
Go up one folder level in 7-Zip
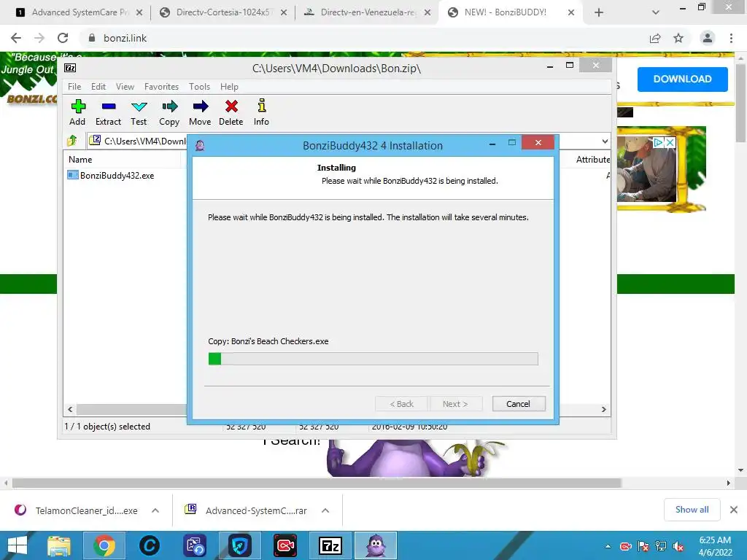pyautogui.click(x=72, y=141)
